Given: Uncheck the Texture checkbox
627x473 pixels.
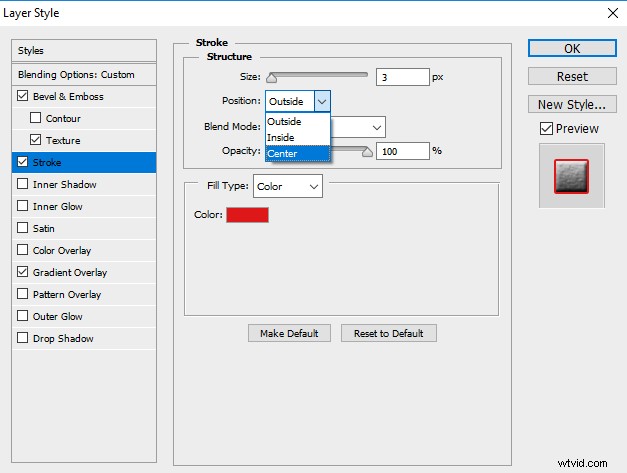Looking at the screenshot, I should (x=36, y=140).
